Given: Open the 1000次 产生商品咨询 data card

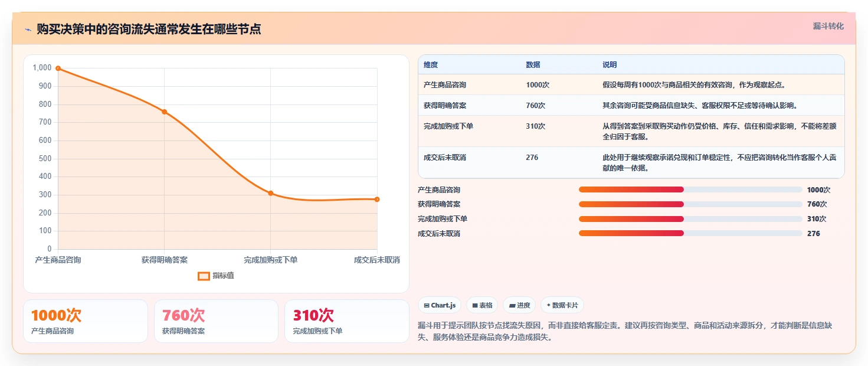Looking at the screenshot, I should click(86, 321).
